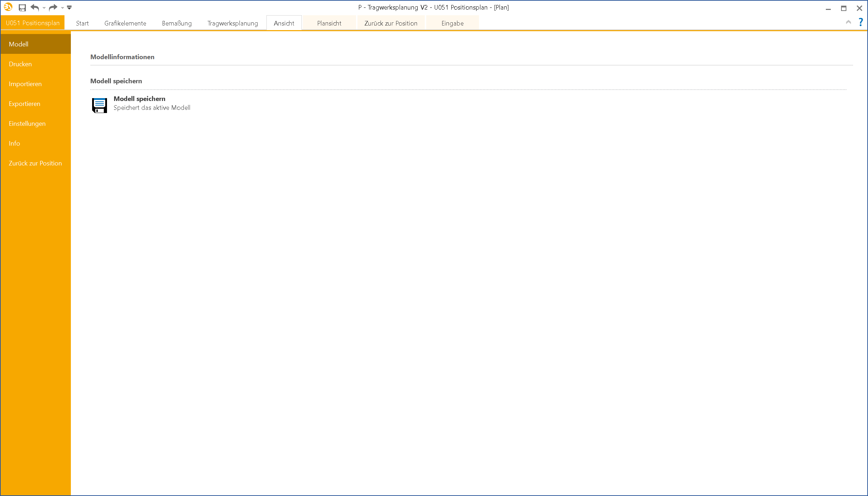868x496 pixels.
Task: Open the undo history dropdown arrow
Action: pos(44,8)
